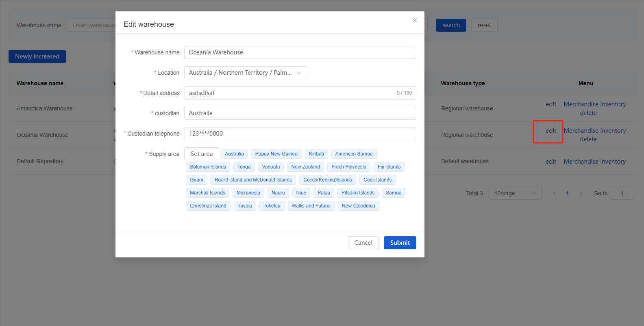Select the Christmas Island tag

pos(208,206)
